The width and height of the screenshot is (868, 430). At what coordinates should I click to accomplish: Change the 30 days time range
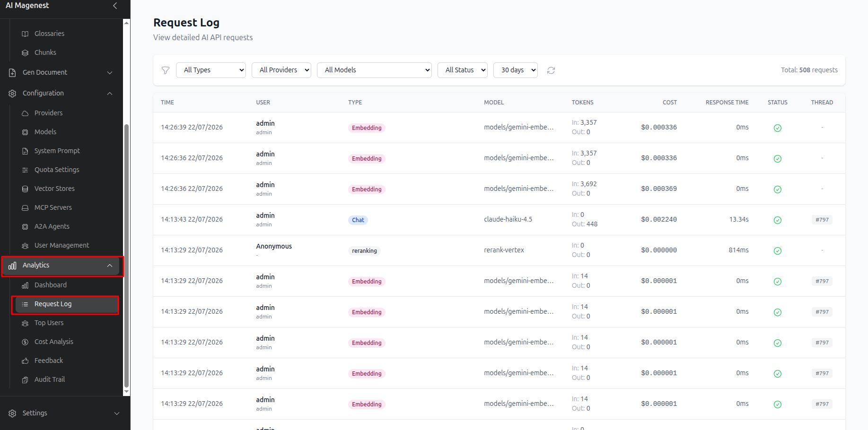pos(516,70)
